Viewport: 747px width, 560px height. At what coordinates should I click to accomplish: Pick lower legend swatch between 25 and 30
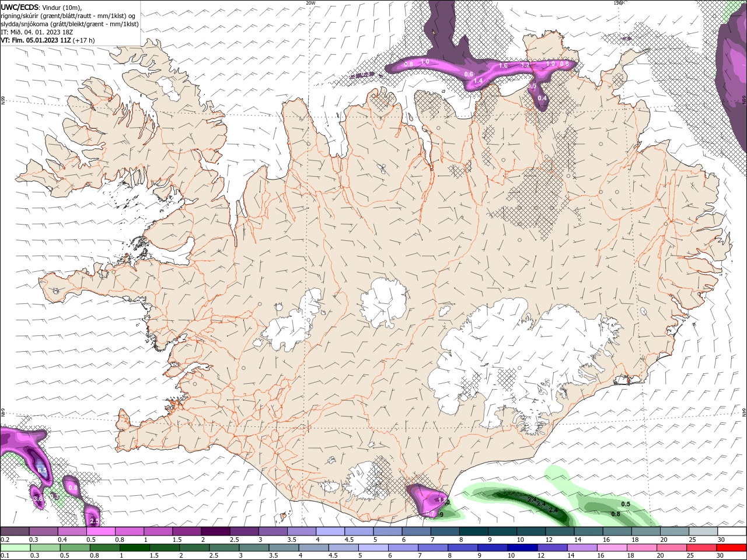[x=702, y=547]
